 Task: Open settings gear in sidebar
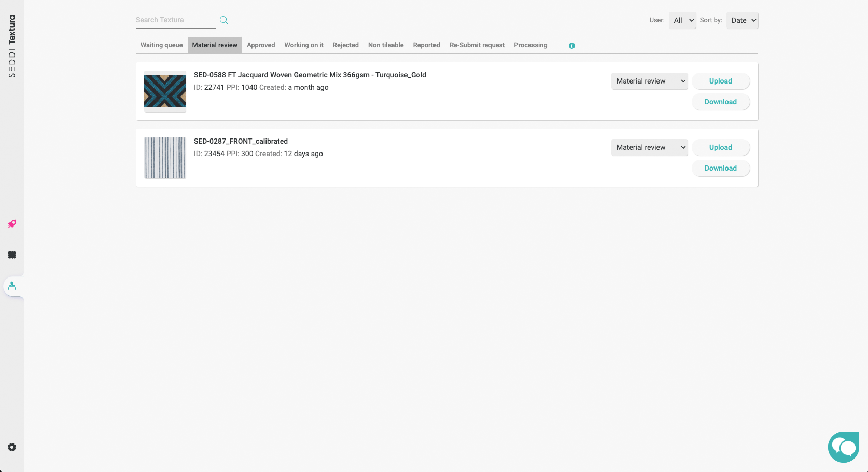coord(12,447)
